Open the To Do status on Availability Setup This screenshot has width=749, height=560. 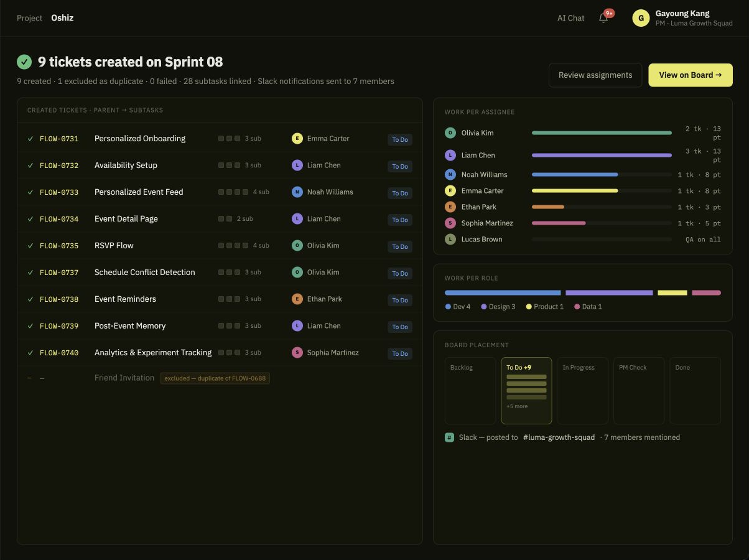point(400,166)
